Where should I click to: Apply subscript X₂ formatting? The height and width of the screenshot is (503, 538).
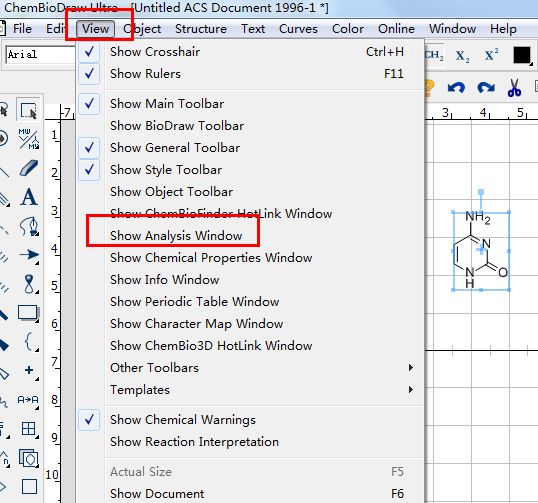(462, 56)
